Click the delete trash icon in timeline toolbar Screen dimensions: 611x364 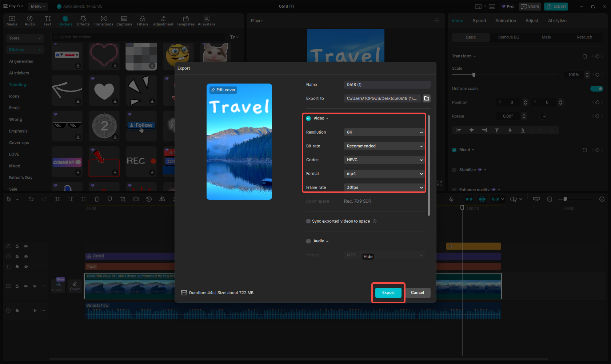pos(97,199)
